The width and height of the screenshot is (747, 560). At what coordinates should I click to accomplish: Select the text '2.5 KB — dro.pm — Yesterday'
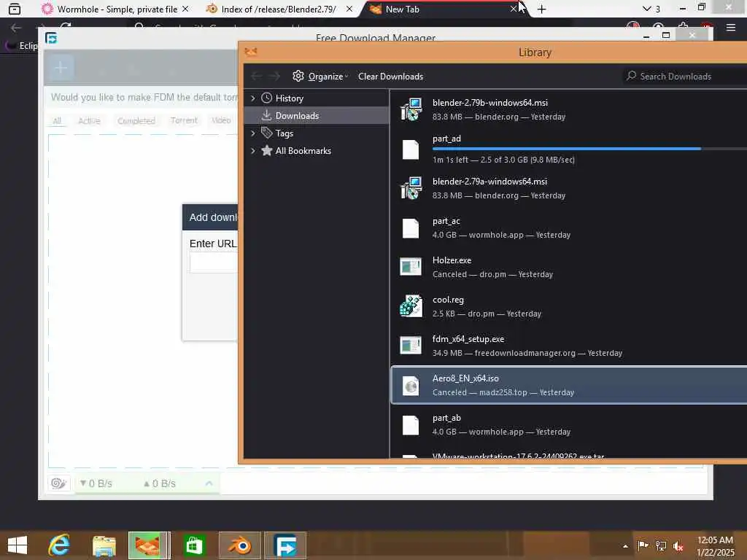point(487,314)
